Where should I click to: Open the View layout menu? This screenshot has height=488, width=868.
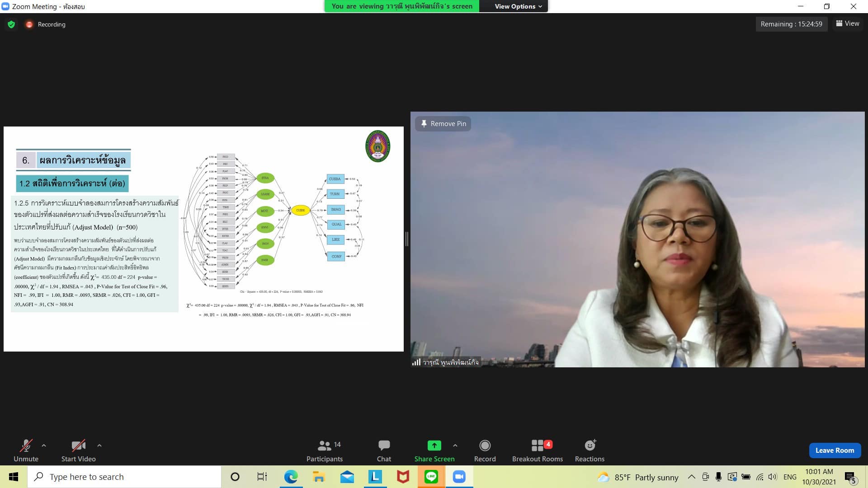pos(848,23)
